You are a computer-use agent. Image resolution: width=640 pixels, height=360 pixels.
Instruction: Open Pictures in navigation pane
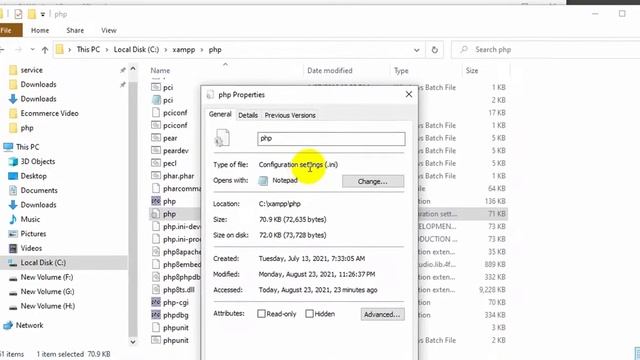tap(33, 234)
